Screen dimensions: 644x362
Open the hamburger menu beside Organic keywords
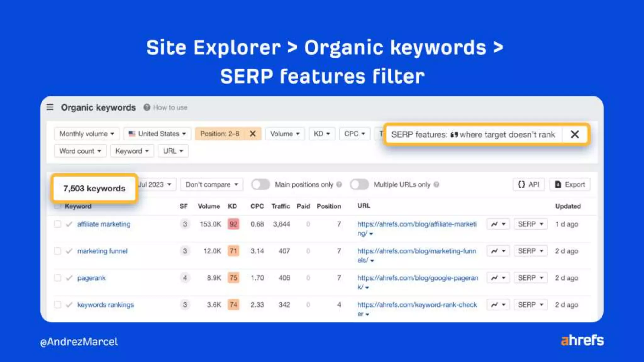[50, 107]
